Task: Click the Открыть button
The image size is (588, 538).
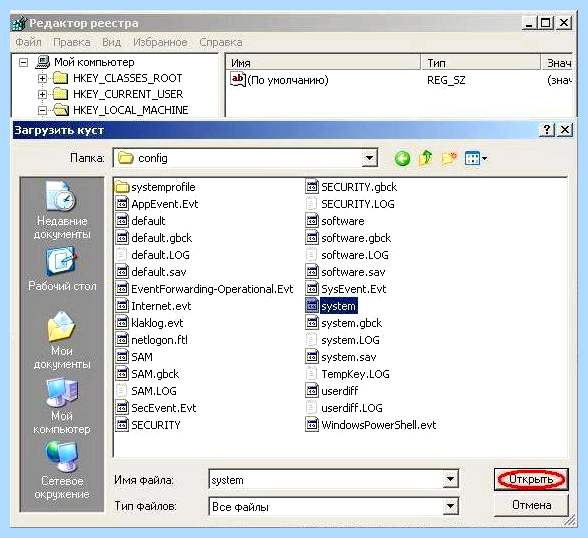Action: [531, 479]
